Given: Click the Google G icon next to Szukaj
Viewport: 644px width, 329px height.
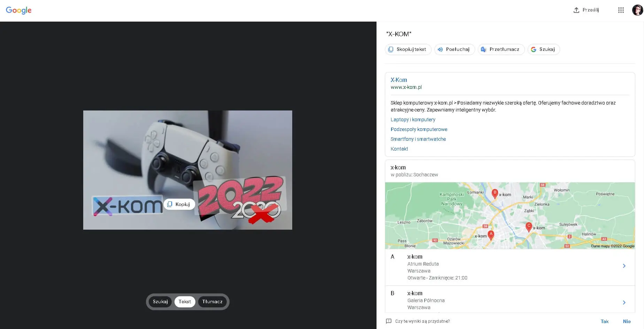Looking at the screenshot, I should (534, 49).
